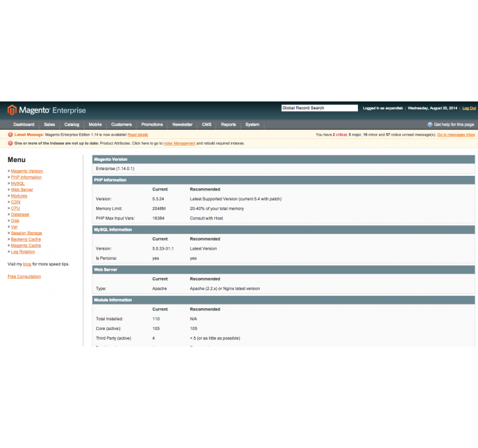
Task: Open the CMS menu
Action: [x=206, y=125]
